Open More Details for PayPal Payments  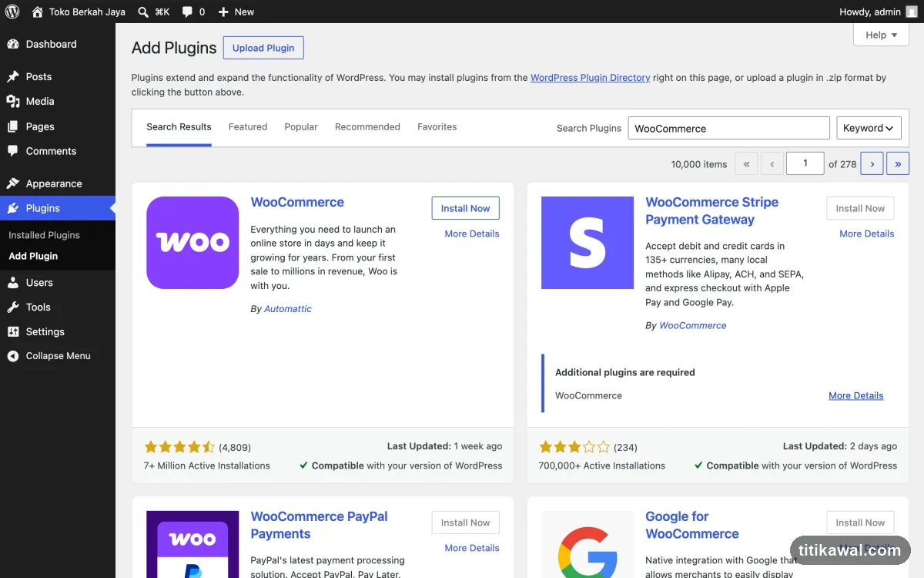click(472, 548)
